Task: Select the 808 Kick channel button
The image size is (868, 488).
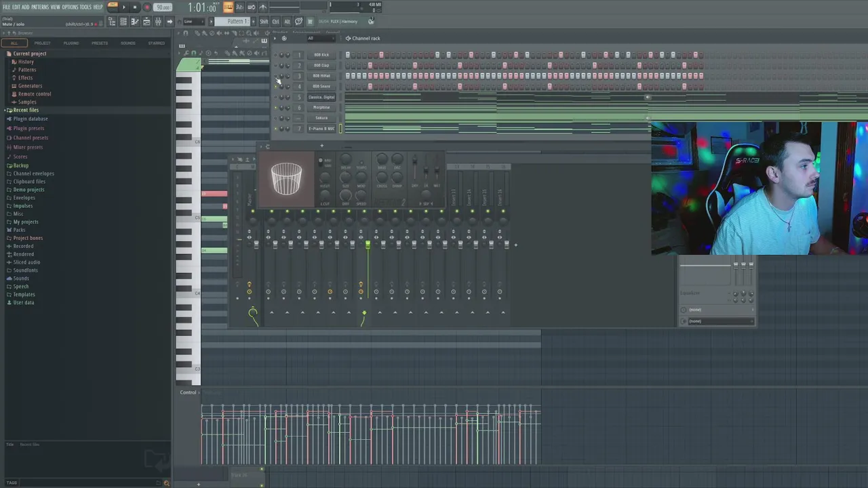Action: [321, 55]
